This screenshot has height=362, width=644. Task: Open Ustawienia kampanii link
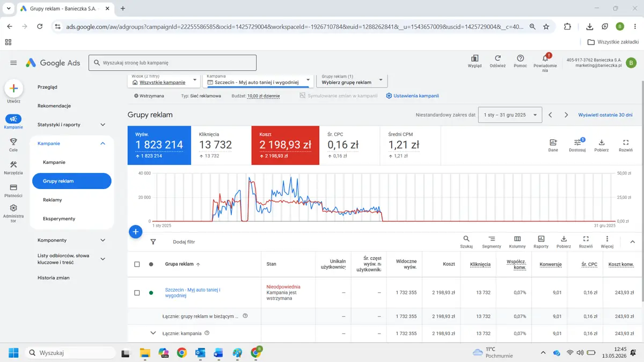tap(412, 96)
